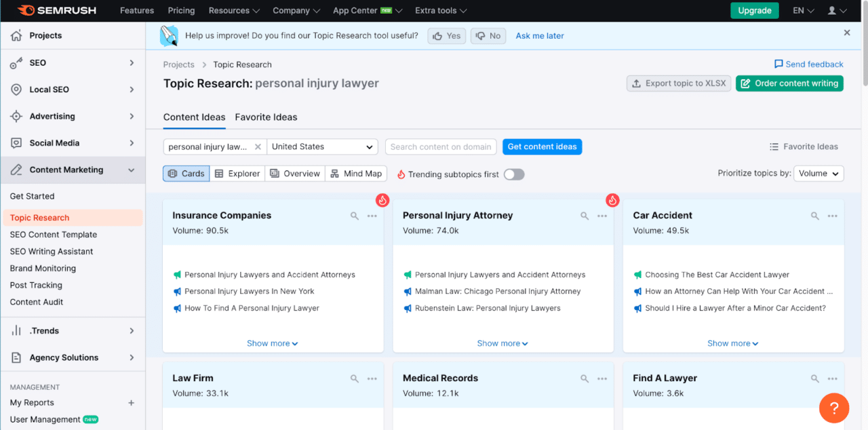Screen dimensions: 868x430
Task: Click Yes on feedback banner
Action: [x=446, y=36]
